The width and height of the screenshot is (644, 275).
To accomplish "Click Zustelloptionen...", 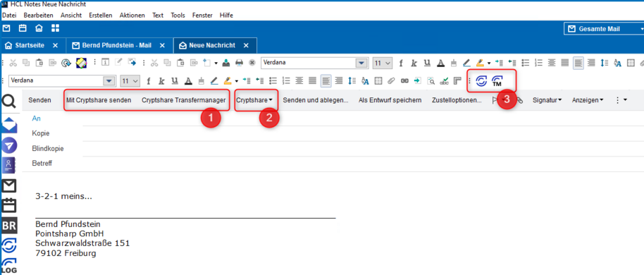I will [x=457, y=100].
